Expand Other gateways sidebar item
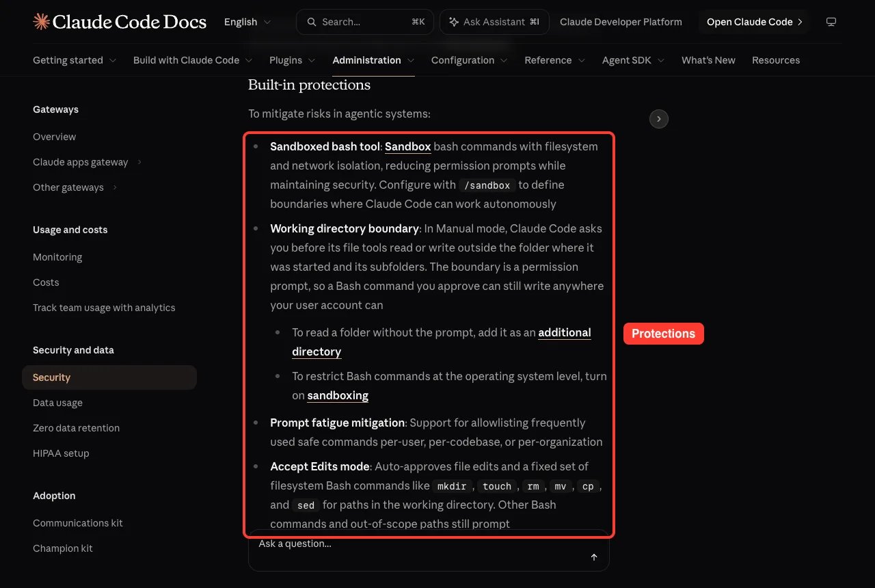The width and height of the screenshot is (875, 588). [x=75, y=187]
